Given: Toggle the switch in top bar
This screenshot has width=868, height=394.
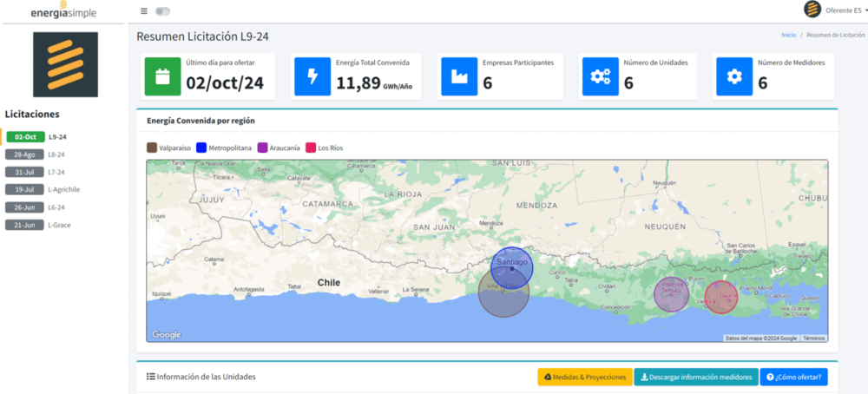Looking at the screenshot, I should point(162,11).
